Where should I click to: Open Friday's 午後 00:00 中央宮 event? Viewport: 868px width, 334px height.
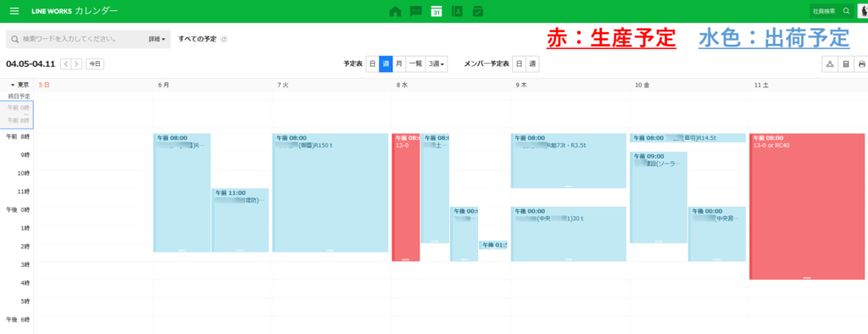point(717,234)
